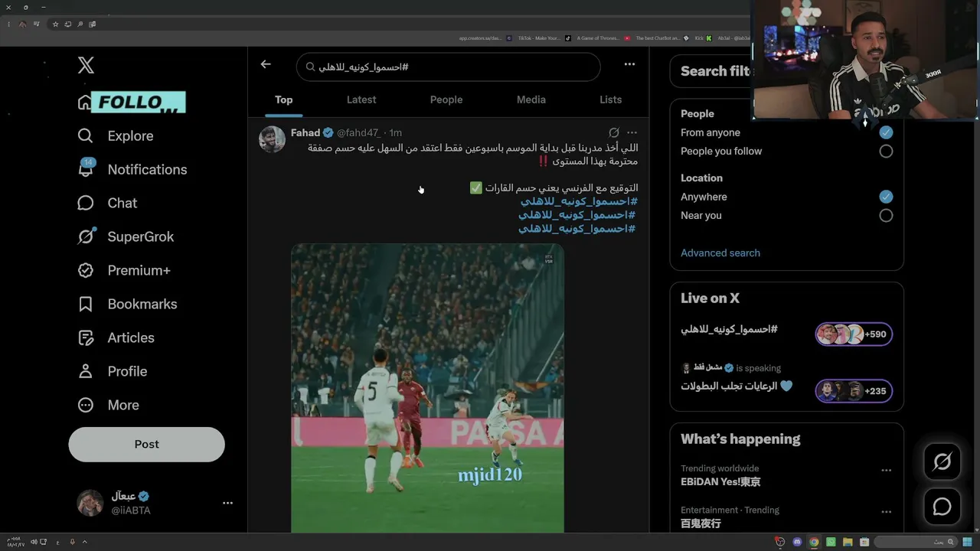980x551 pixels.
Task: Open the @iiABTA account avatar
Action: [90, 503]
